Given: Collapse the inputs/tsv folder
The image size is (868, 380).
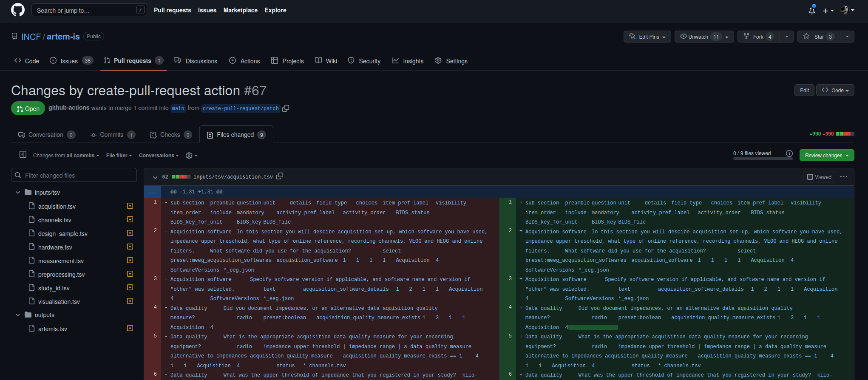Looking at the screenshot, I should click(18, 193).
